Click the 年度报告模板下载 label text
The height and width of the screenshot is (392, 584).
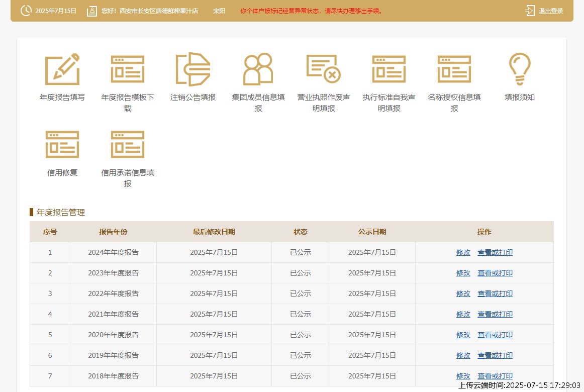point(127,103)
